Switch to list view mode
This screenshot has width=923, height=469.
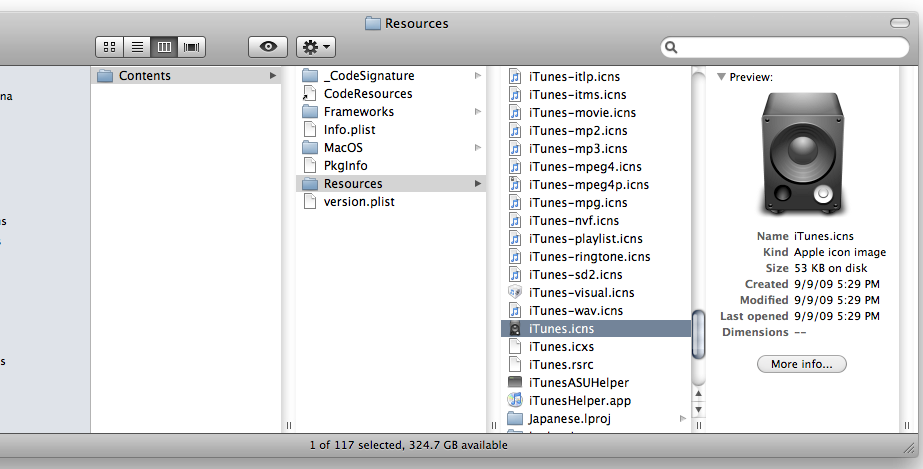[x=137, y=47]
